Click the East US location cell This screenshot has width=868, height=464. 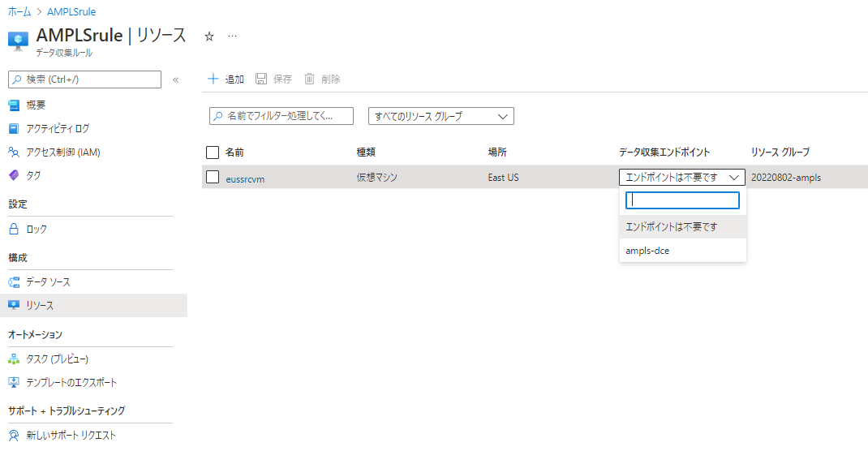[x=503, y=177]
